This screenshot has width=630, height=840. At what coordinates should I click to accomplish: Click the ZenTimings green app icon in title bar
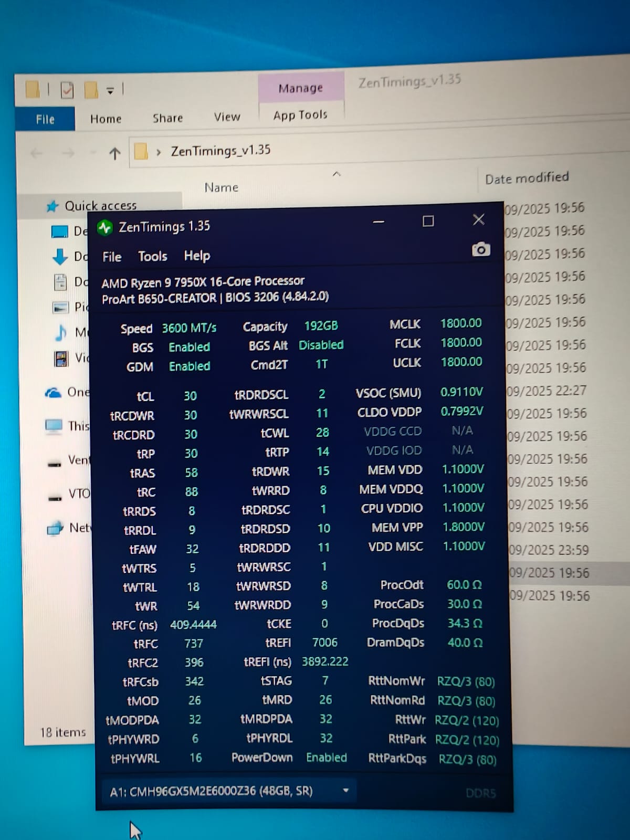(105, 227)
